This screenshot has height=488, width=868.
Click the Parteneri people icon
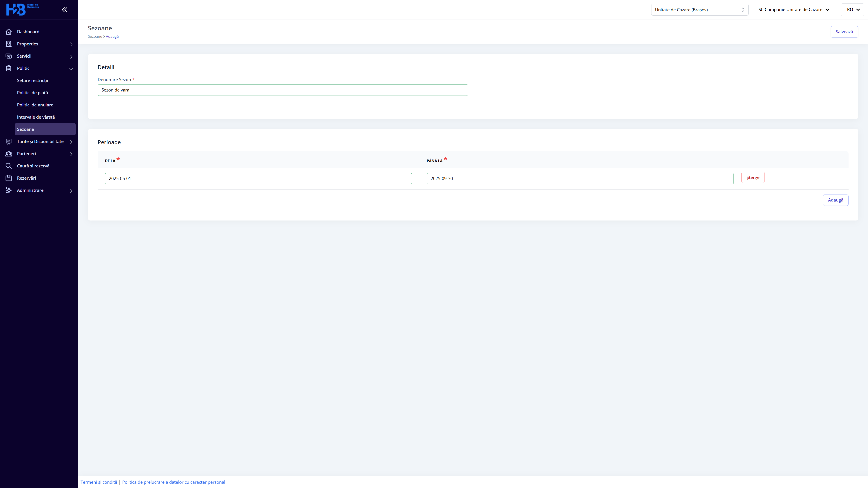coord(9,154)
